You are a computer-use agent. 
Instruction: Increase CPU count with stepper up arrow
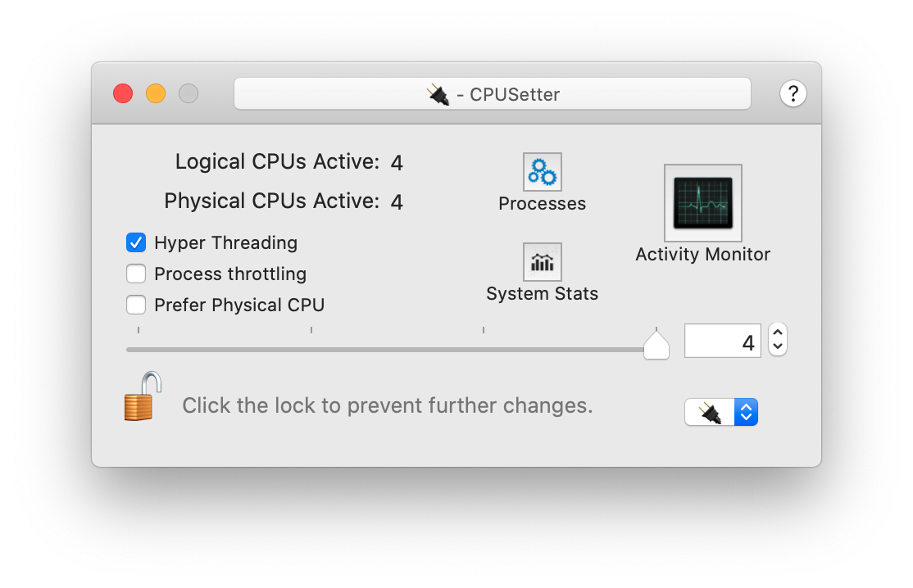click(777, 332)
